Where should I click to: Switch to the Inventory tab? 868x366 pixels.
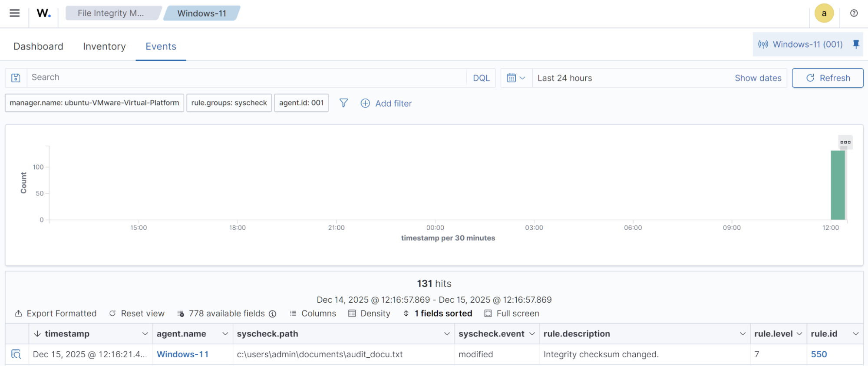coord(104,46)
